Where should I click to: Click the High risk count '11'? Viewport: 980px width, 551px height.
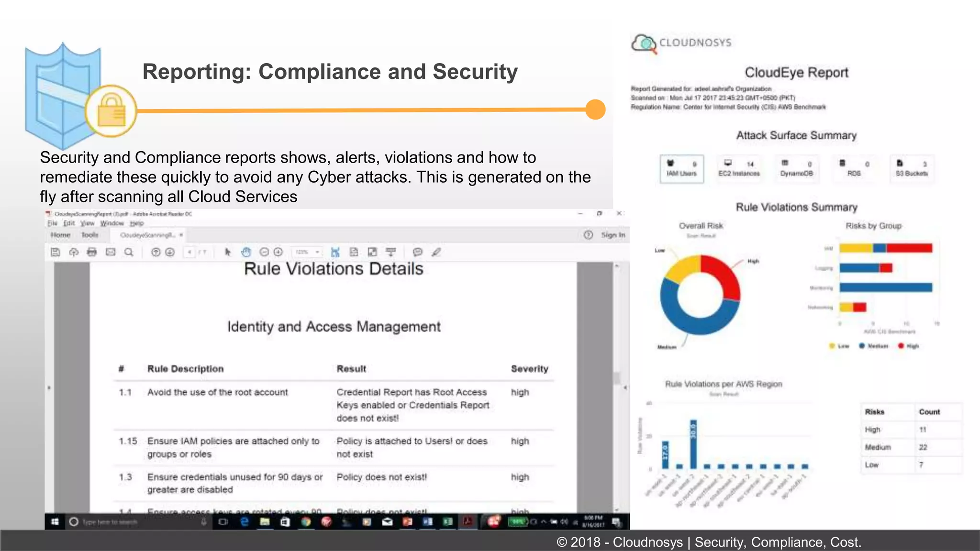(923, 430)
